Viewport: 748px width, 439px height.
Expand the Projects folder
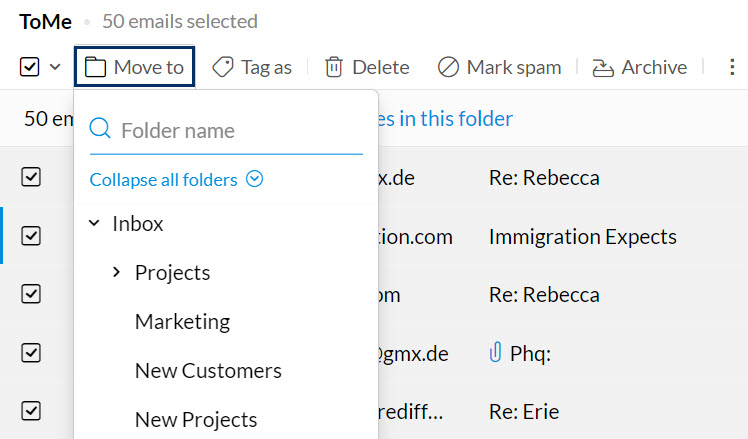(x=117, y=273)
